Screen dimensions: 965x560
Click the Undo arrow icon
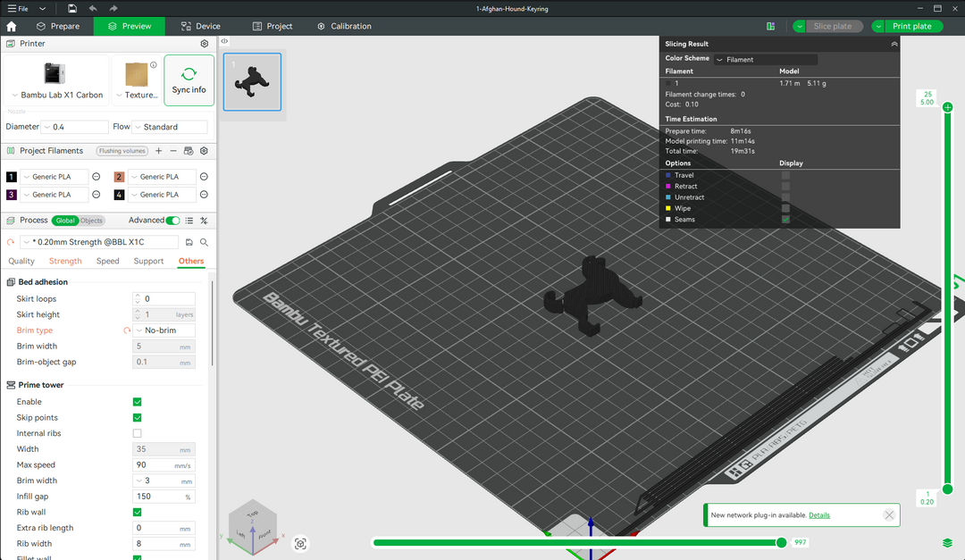point(94,8)
